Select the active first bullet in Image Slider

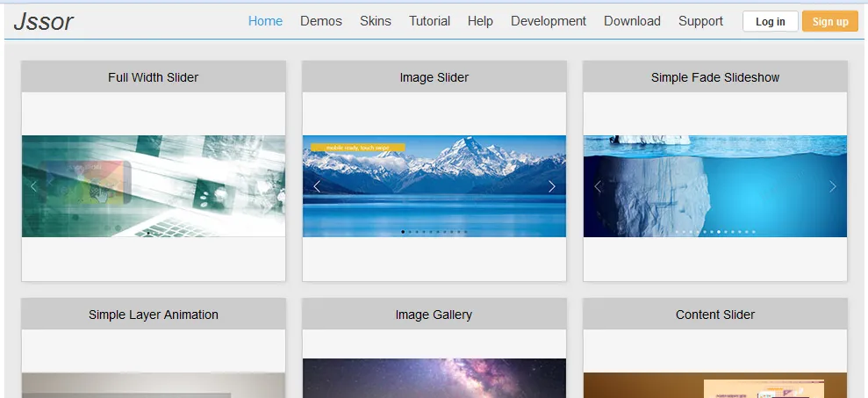(403, 232)
